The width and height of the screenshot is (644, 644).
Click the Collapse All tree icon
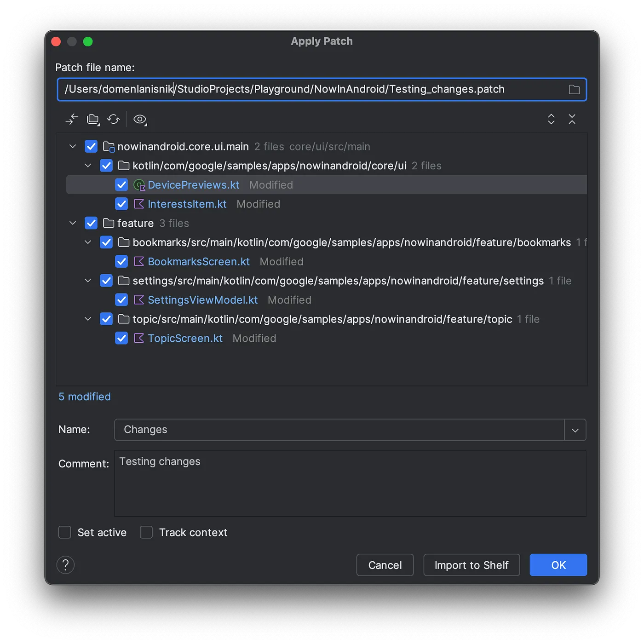point(572,120)
